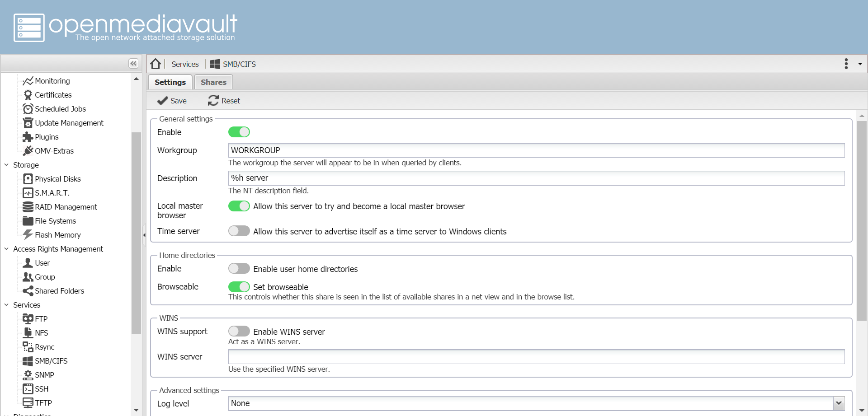Screen dimensions: 868x416
Task: Open the Log level dropdown
Action: [x=839, y=403]
